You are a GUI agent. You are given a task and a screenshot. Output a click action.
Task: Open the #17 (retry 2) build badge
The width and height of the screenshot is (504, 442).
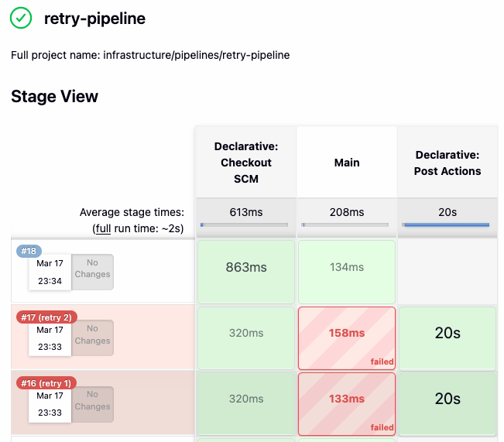(x=46, y=317)
